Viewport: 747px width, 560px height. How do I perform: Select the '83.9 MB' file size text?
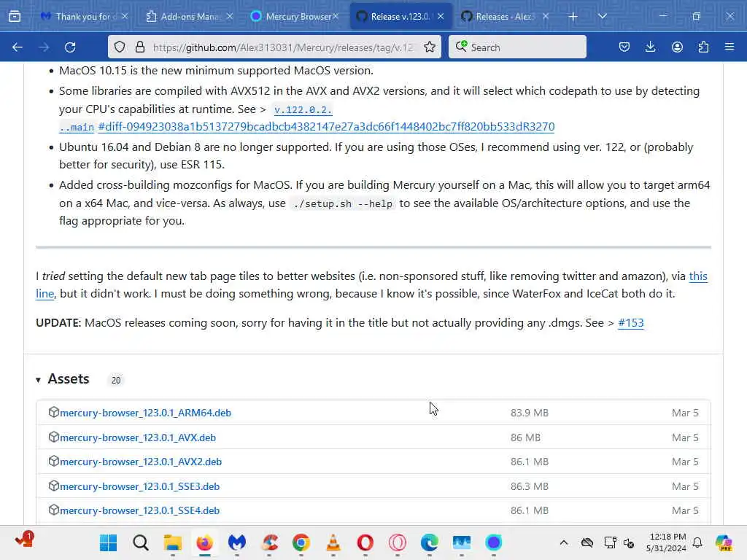coord(530,413)
